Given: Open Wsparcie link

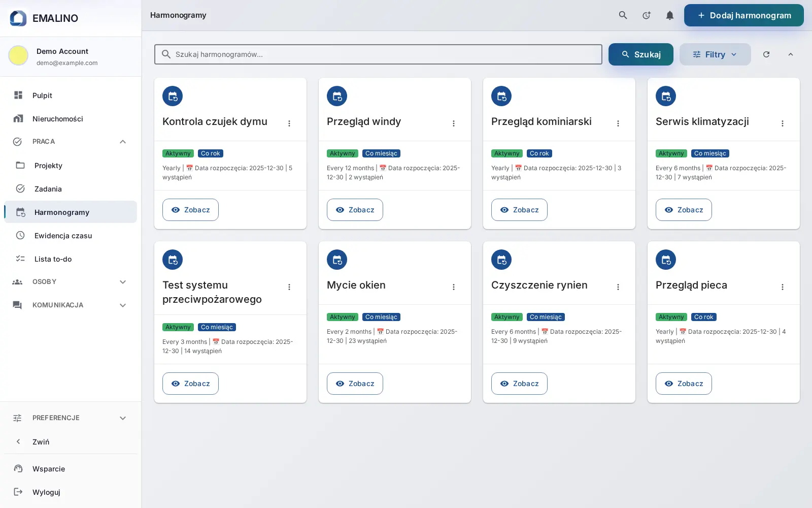Looking at the screenshot, I should (x=70, y=469).
